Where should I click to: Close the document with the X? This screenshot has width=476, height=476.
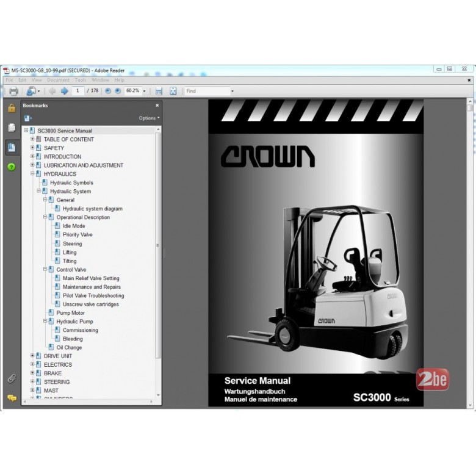[469, 80]
